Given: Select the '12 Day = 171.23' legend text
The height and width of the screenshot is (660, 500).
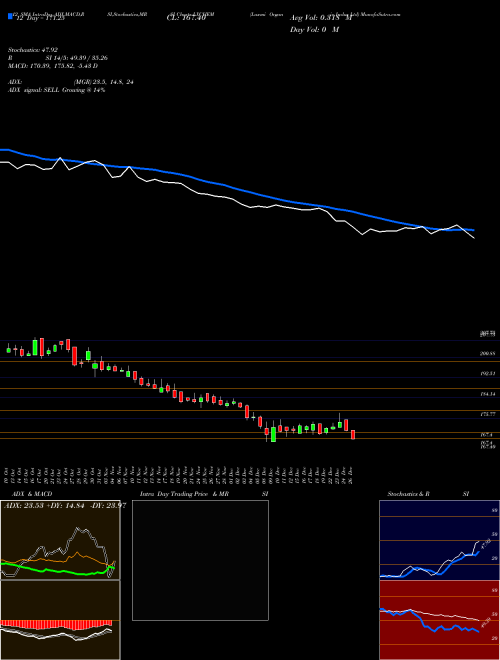Looking at the screenshot, I should [x=39, y=18].
